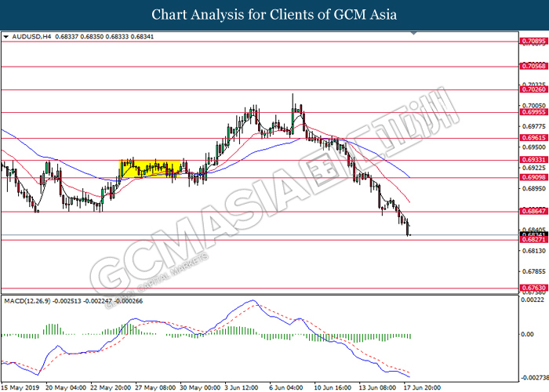
Task: Click the 27 May 08:00 time label
Action: pyautogui.click(x=155, y=388)
